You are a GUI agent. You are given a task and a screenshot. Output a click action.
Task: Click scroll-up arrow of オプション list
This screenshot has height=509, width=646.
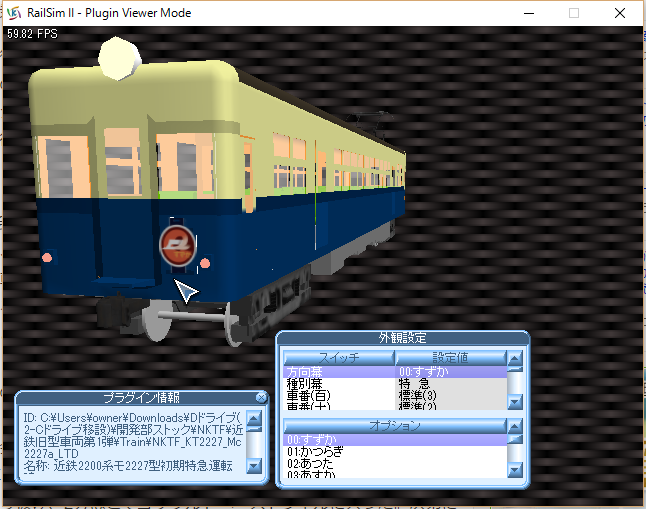(515, 426)
